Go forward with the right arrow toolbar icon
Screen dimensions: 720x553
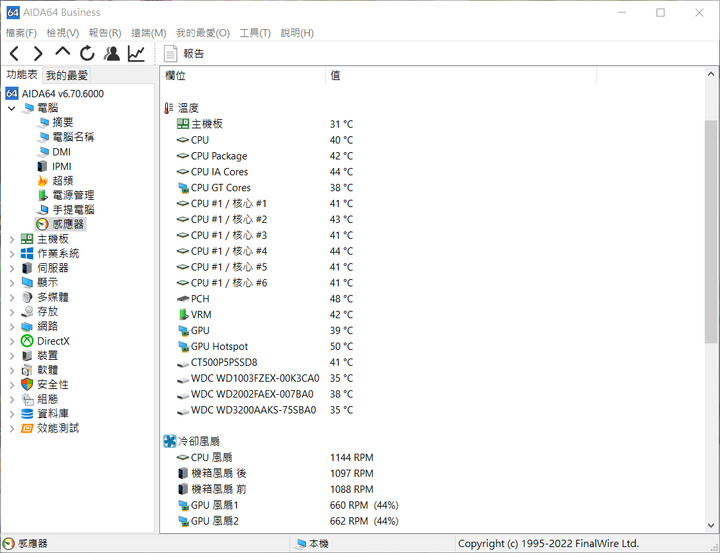[x=38, y=54]
